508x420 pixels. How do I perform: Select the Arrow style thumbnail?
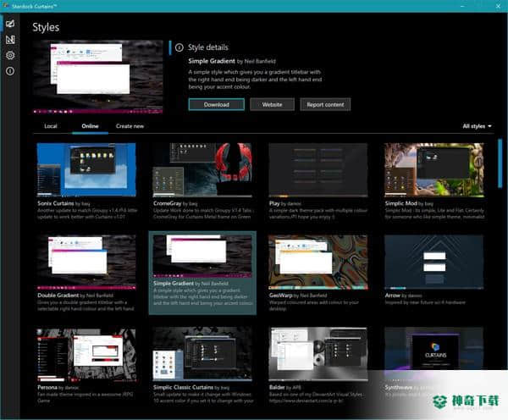[434, 262]
